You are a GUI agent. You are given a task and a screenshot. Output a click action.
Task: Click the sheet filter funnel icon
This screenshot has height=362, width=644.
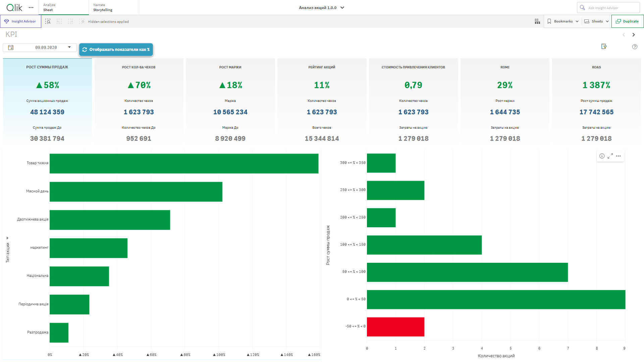(604, 47)
